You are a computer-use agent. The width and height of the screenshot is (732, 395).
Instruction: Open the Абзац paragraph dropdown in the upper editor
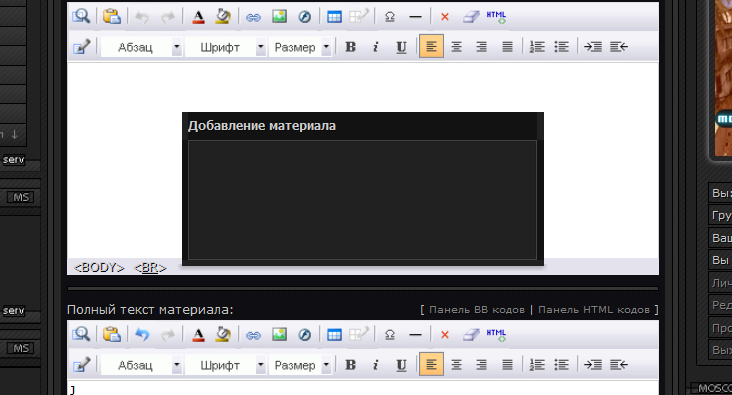[x=141, y=47]
